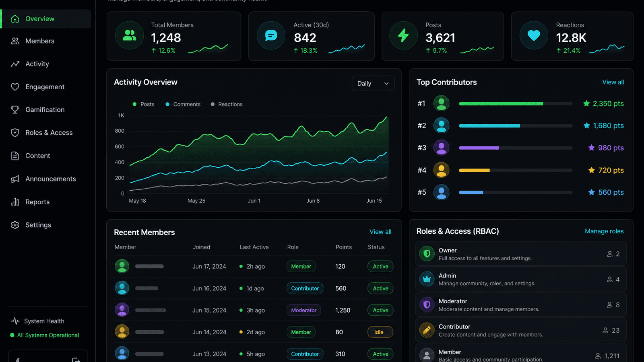Click avatar of member joined Jun 15, 2024
644x362 pixels.
[x=122, y=310]
